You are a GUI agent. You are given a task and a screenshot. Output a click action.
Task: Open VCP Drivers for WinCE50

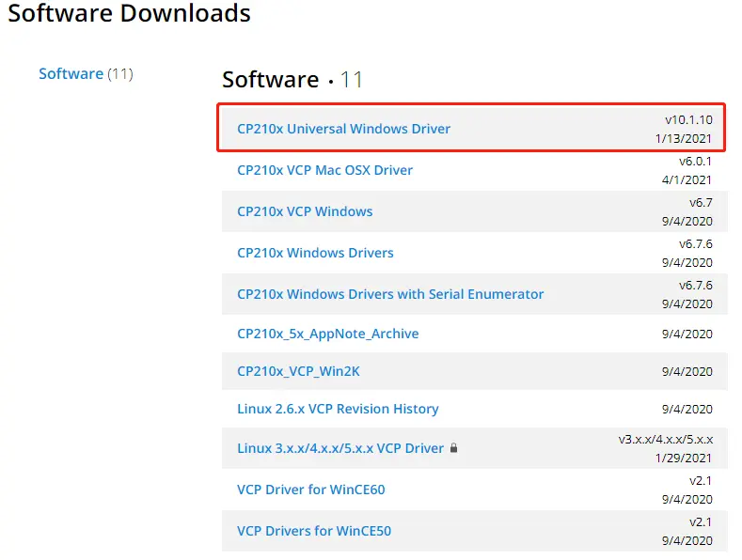tap(314, 531)
